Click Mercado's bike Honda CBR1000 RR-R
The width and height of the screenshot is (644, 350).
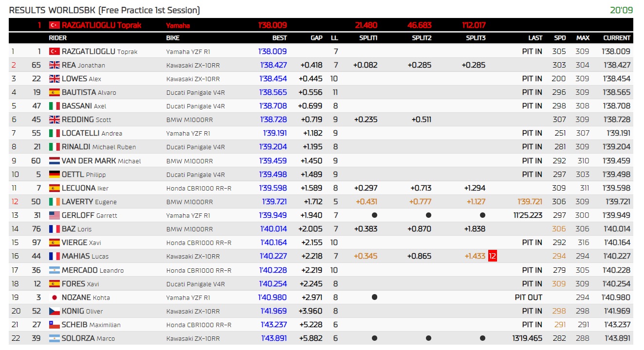tap(199, 270)
